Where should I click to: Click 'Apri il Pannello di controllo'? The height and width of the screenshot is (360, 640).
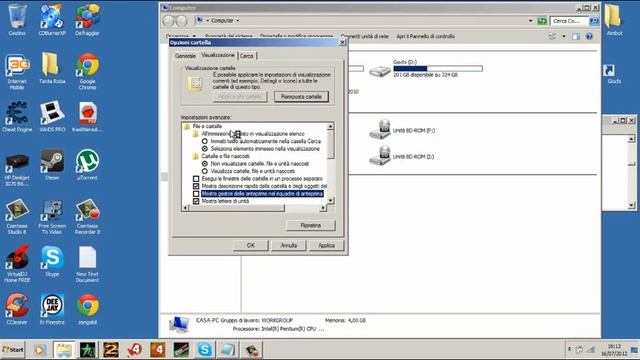click(x=425, y=36)
